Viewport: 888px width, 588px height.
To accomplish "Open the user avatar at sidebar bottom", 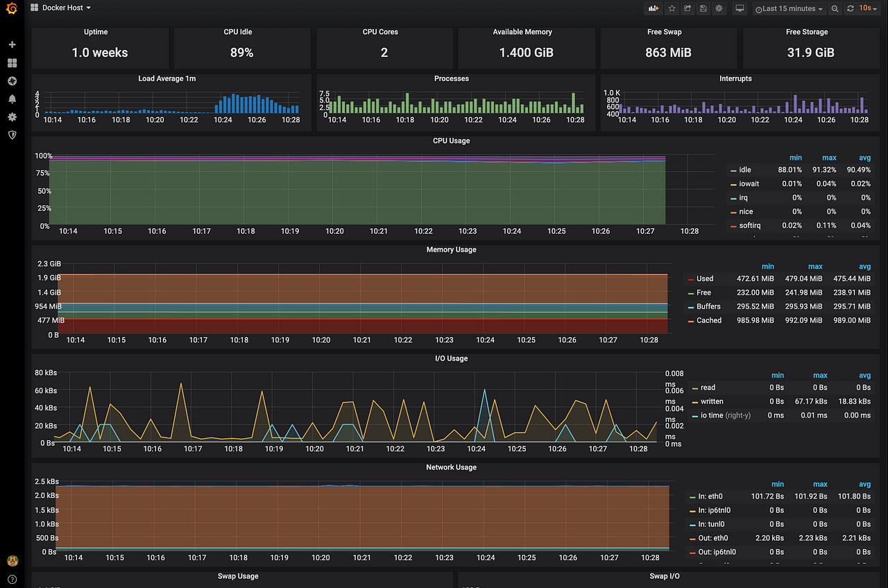I will click(x=12, y=560).
